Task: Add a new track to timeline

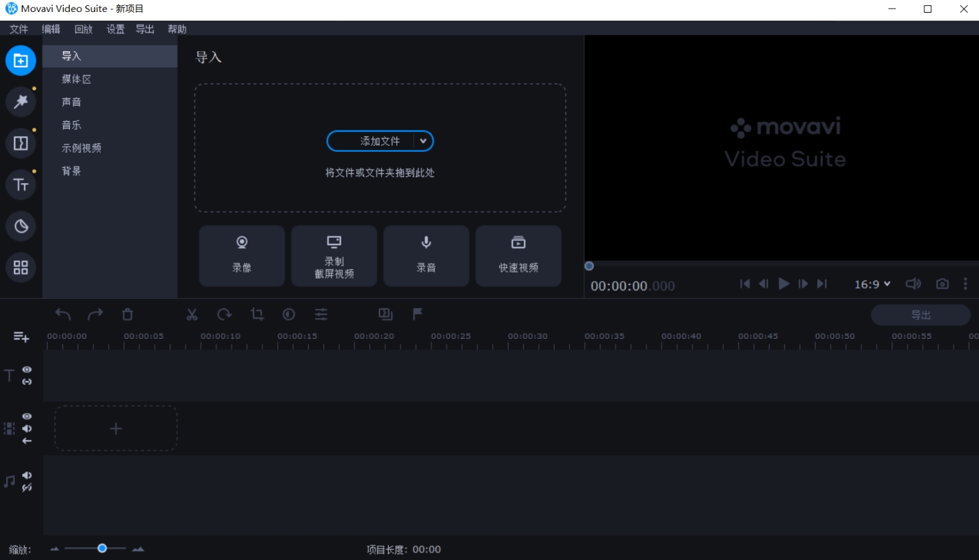Action: pos(21,337)
